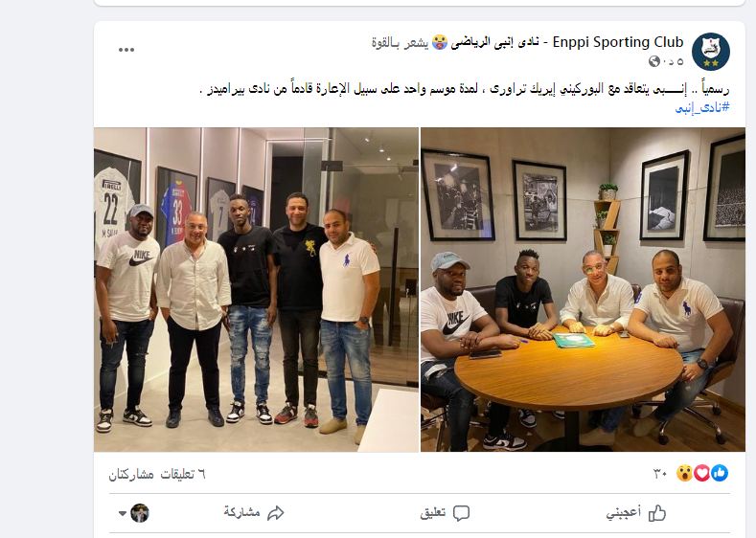This screenshot has width=756, height=538.
Task: Click the speech bubble comment icon
Action: coord(461,513)
